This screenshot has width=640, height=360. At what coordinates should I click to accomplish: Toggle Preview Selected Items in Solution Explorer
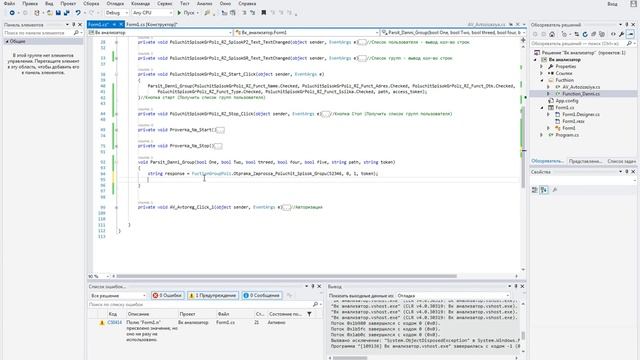[631, 34]
